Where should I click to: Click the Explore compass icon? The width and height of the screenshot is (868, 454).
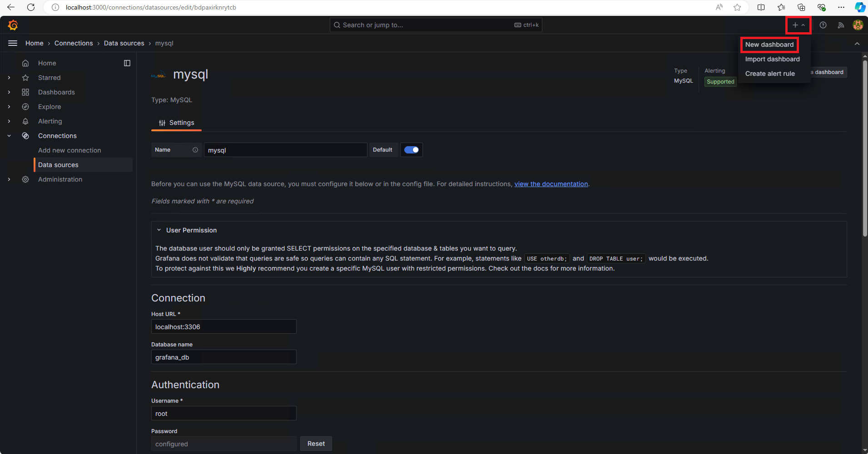click(x=25, y=107)
